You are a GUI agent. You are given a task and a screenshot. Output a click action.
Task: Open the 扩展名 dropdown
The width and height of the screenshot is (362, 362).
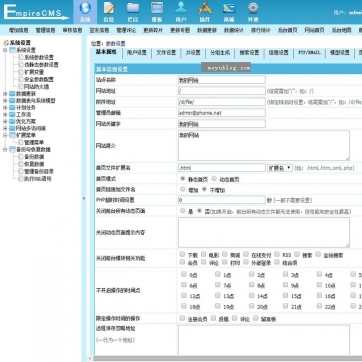280,168
